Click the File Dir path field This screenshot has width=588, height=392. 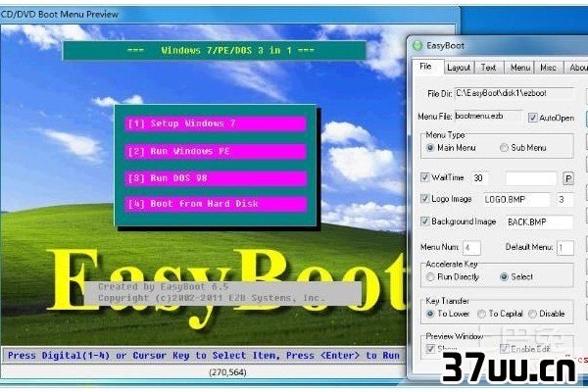pyautogui.click(x=514, y=93)
